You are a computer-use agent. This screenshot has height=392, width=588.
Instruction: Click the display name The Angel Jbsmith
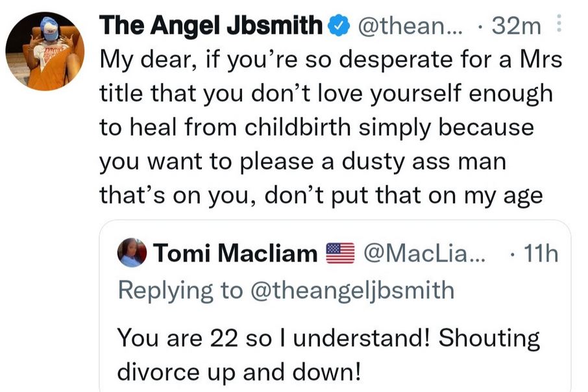pyautogui.click(x=211, y=26)
